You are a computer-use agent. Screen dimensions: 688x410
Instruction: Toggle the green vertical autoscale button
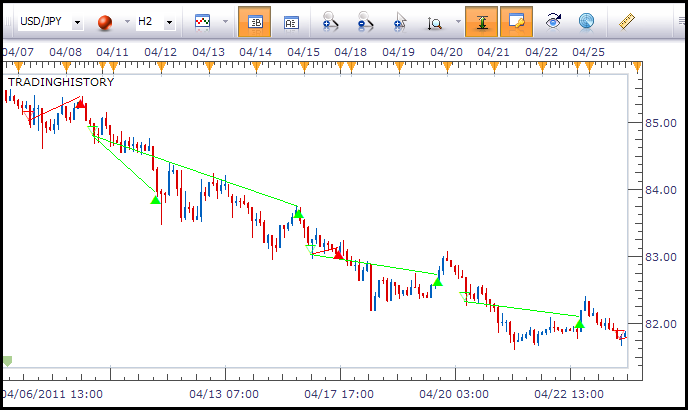pyautogui.click(x=482, y=21)
